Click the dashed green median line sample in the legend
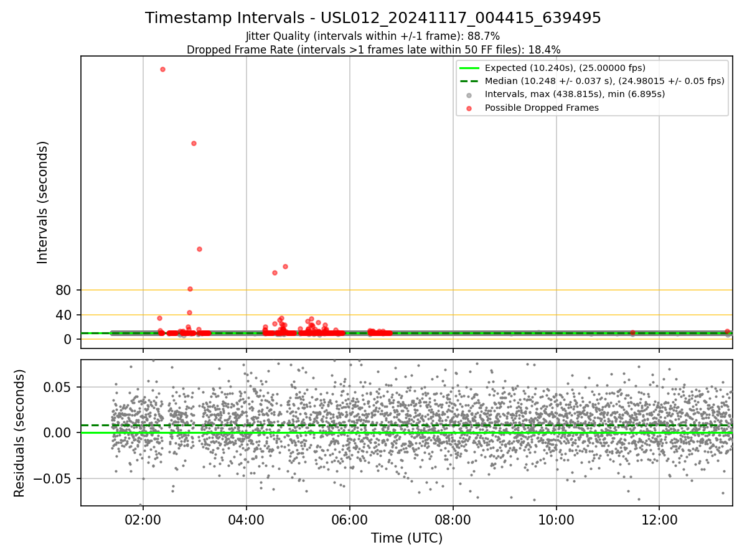747x560 pixels. 469,82
